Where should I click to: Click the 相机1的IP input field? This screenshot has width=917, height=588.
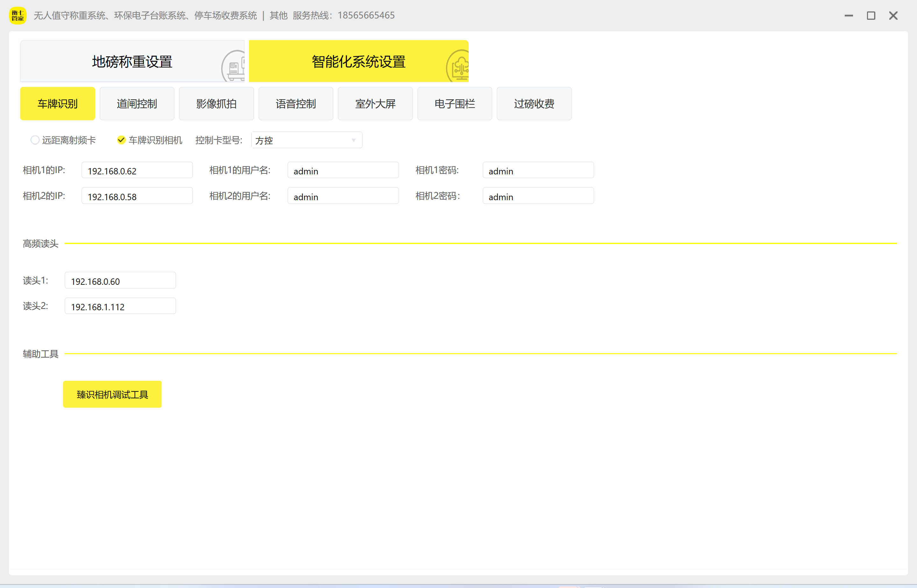coord(137,170)
